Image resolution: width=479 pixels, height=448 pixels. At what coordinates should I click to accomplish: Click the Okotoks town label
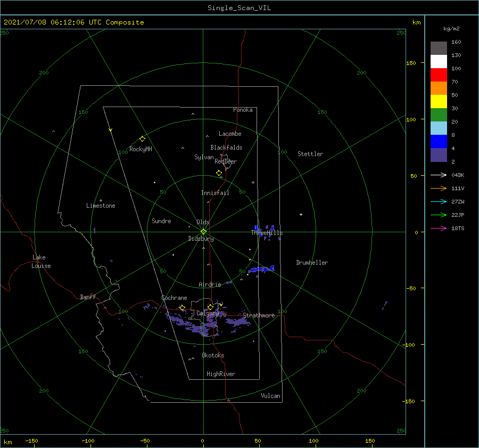pyautogui.click(x=213, y=355)
